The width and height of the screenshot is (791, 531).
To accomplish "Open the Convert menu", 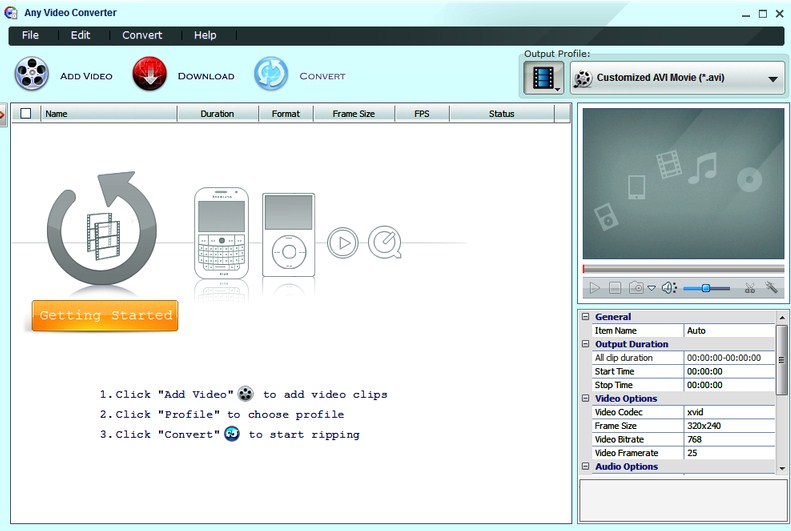I will coord(142,35).
